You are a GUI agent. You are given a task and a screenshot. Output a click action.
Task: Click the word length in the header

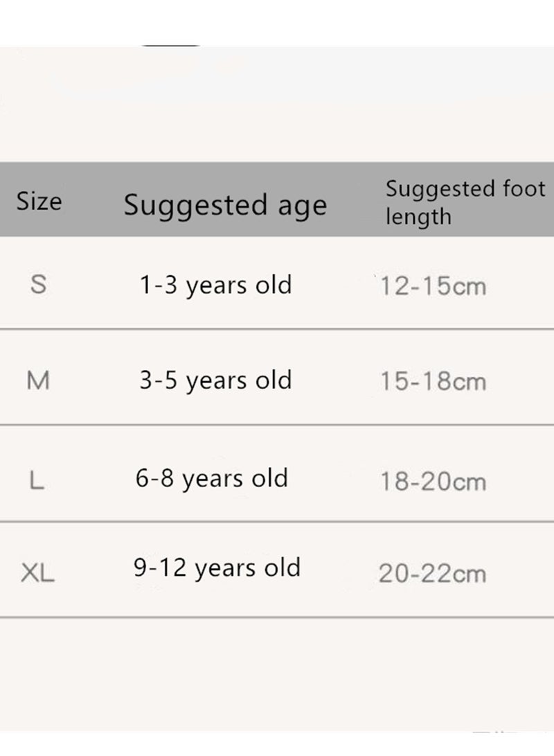click(x=419, y=217)
